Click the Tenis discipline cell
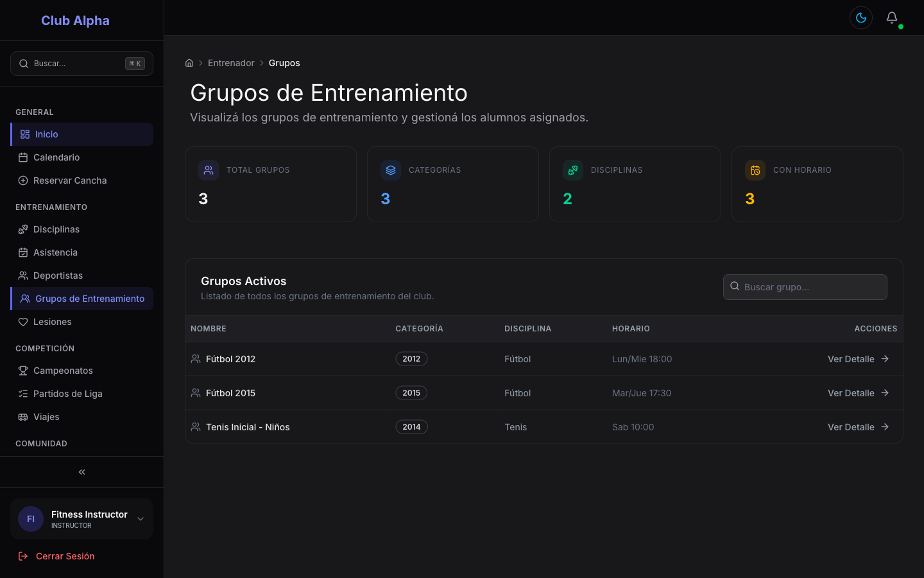Screen dimensions: 924x578 [515, 427]
